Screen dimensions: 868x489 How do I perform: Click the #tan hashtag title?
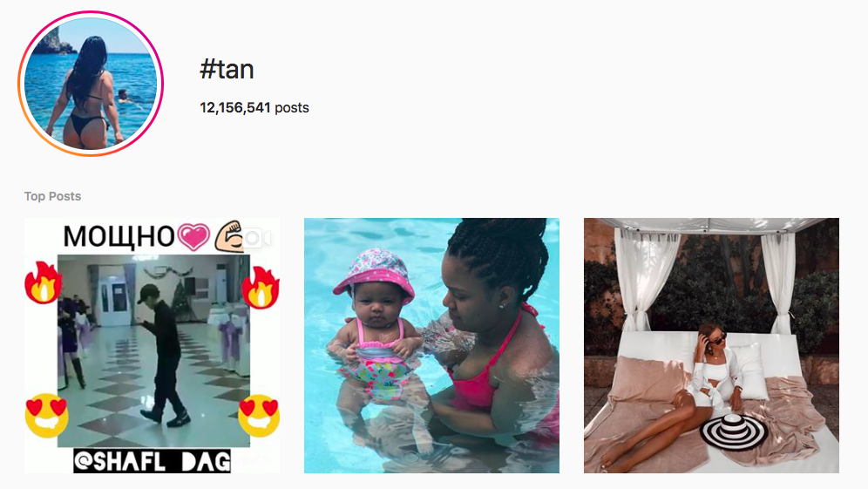(x=227, y=70)
